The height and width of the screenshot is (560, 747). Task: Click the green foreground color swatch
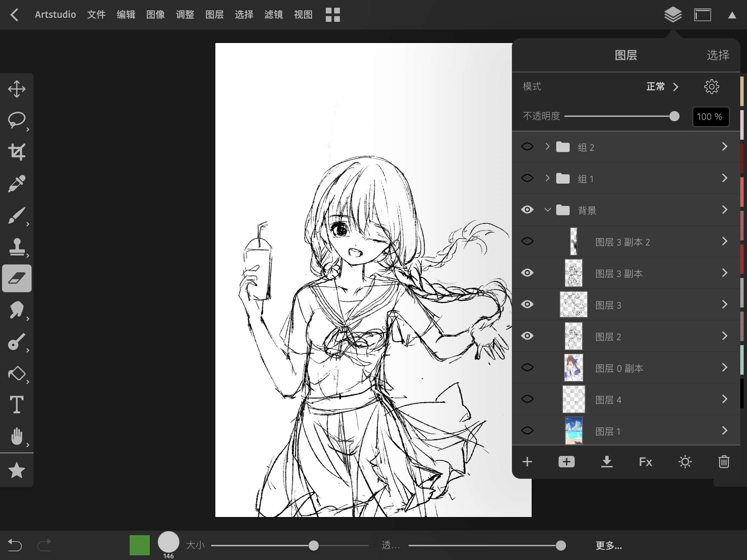coord(139,545)
